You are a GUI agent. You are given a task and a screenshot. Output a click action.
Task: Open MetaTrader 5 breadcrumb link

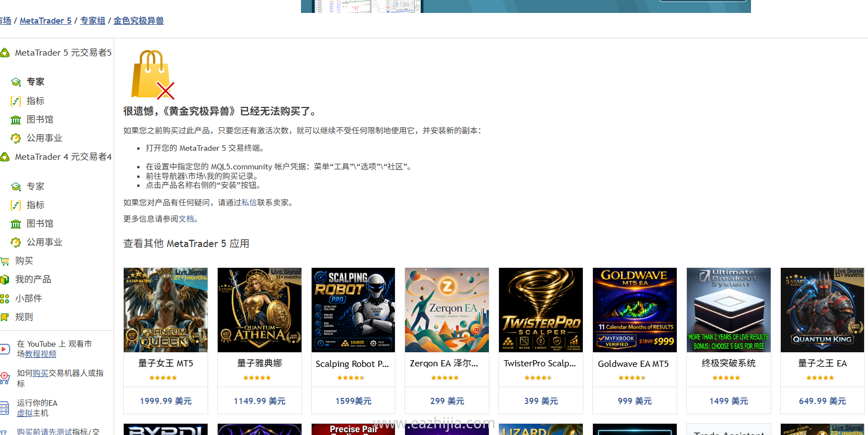pyautogui.click(x=46, y=20)
